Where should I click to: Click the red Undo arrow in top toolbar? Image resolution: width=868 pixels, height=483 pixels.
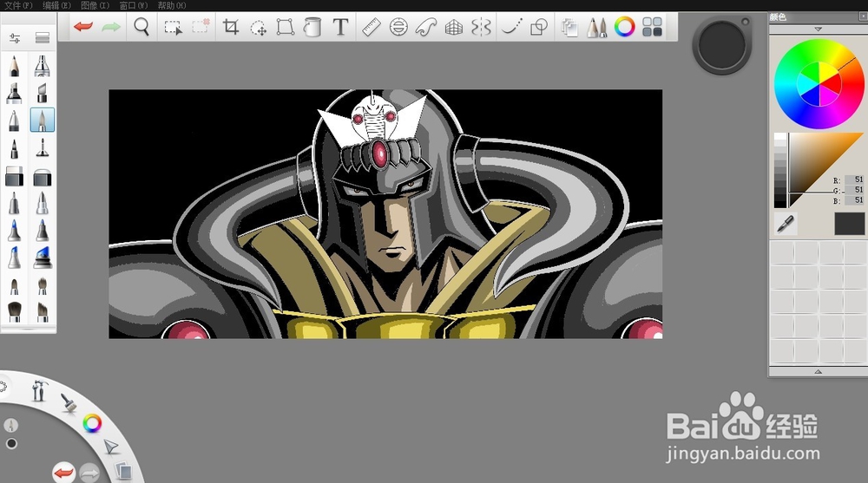click(x=83, y=27)
